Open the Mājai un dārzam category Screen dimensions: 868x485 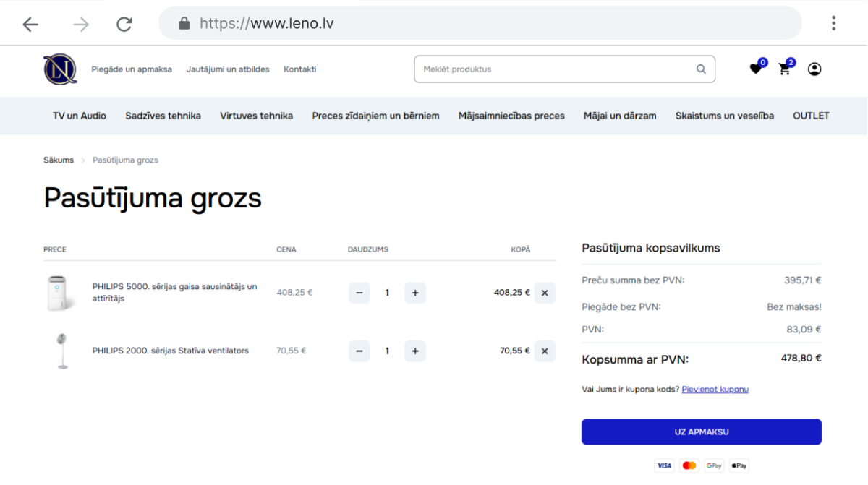pyautogui.click(x=620, y=116)
